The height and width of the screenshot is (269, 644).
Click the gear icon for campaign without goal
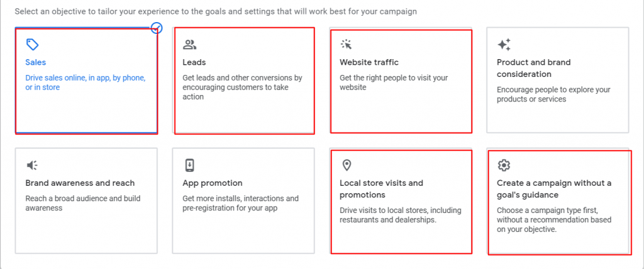click(504, 165)
